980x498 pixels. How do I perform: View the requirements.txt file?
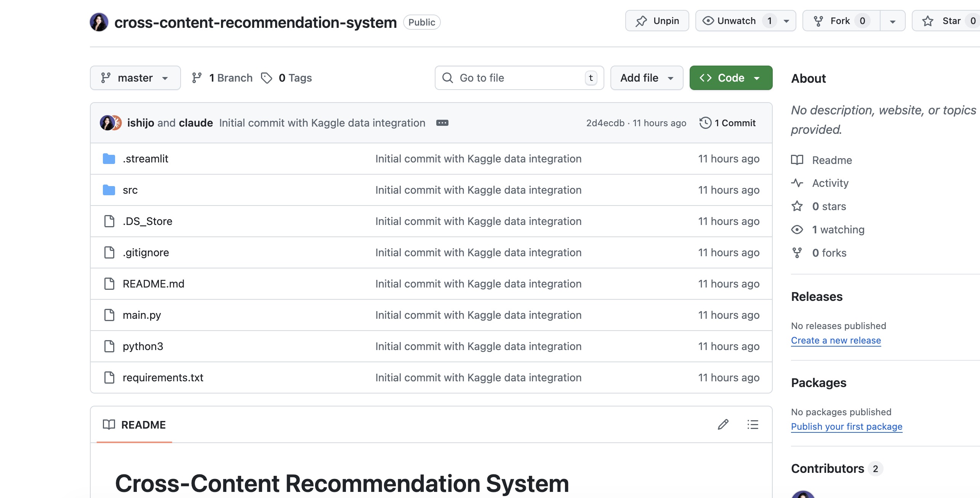[x=163, y=378]
